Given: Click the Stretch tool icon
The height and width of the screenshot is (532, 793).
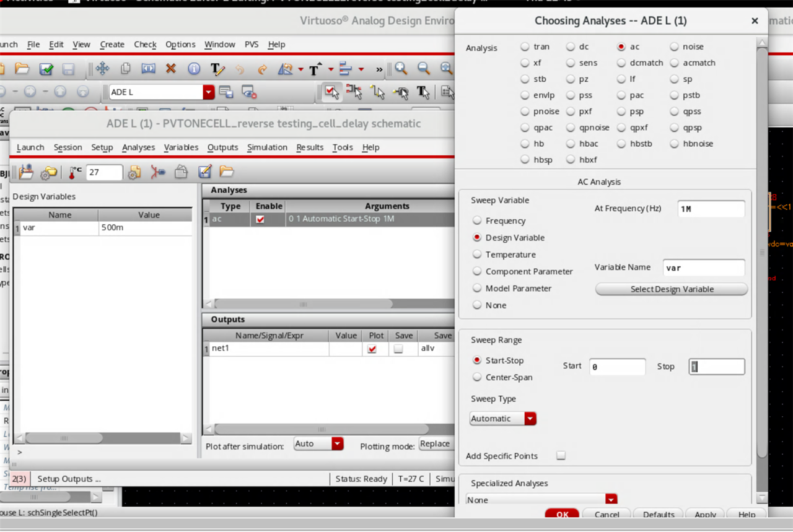Looking at the screenshot, I should pos(148,69).
